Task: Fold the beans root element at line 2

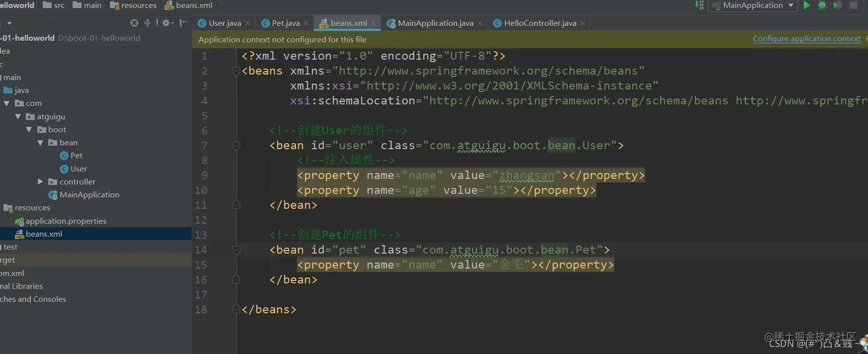Action: (236, 71)
